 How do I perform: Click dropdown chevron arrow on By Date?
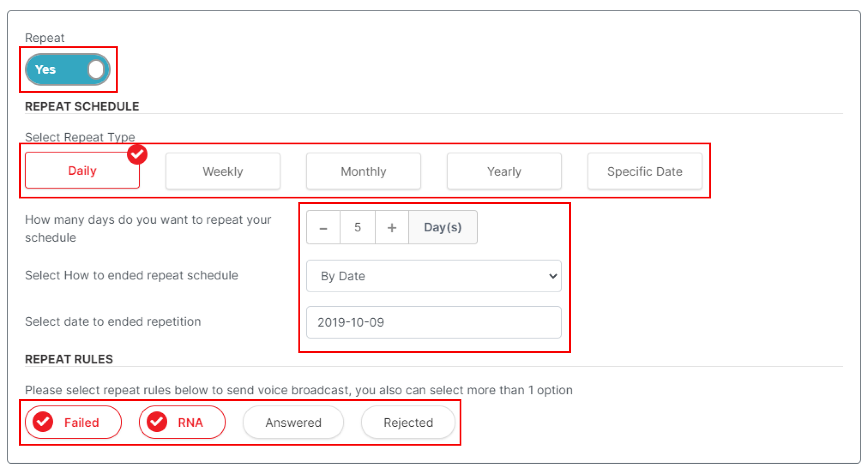[553, 276]
